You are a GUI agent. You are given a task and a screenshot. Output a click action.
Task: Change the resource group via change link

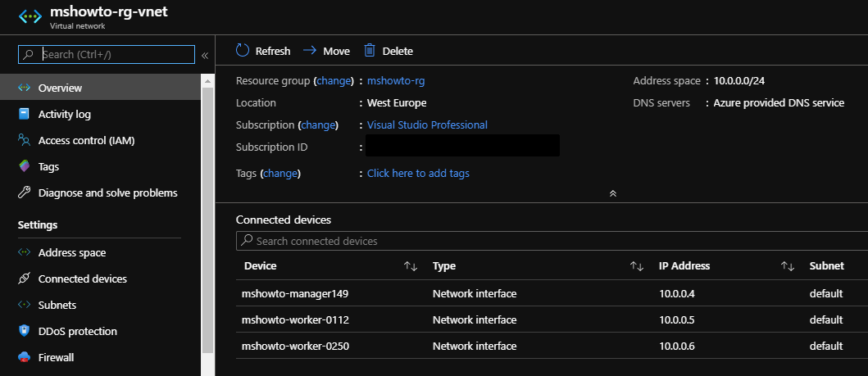coord(334,81)
